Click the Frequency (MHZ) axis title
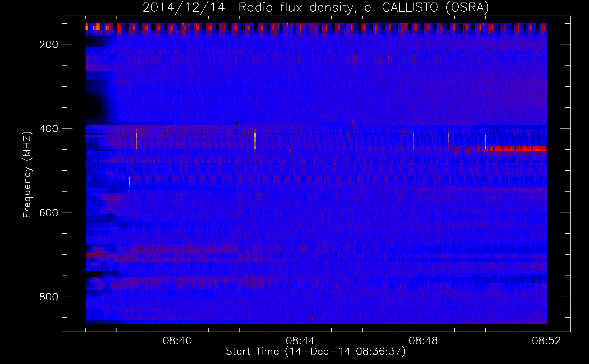 coord(28,174)
